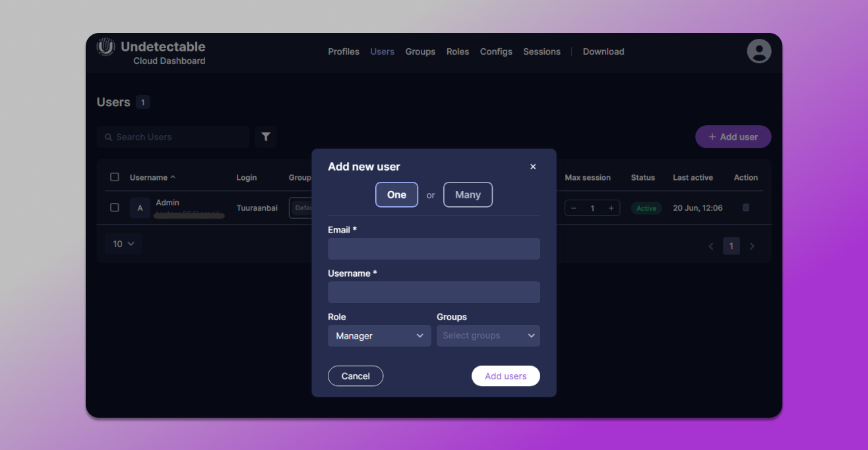Image resolution: width=868 pixels, height=450 pixels.
Task: Click the Add users button
Action: click(x=505, y=376)
